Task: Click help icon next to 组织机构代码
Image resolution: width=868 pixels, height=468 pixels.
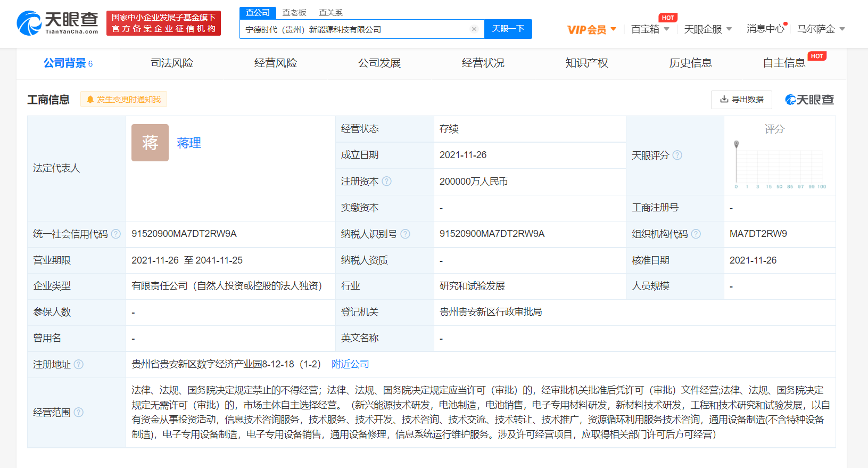Action: tap(696, 234)
